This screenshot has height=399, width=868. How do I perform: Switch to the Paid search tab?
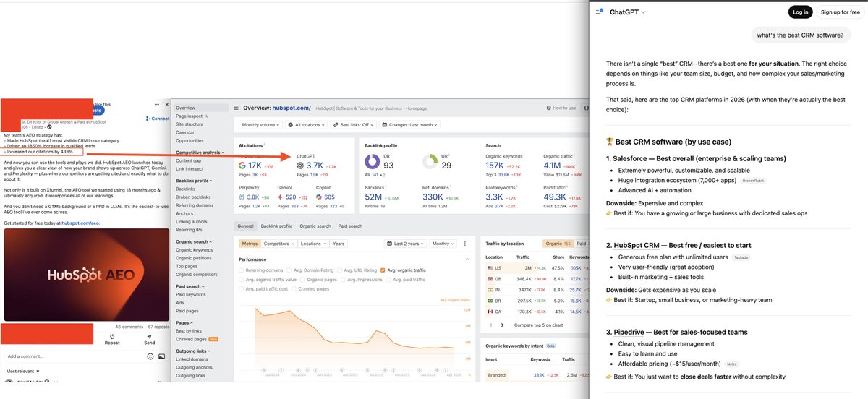pyautogui.click(x=350, y=226)
